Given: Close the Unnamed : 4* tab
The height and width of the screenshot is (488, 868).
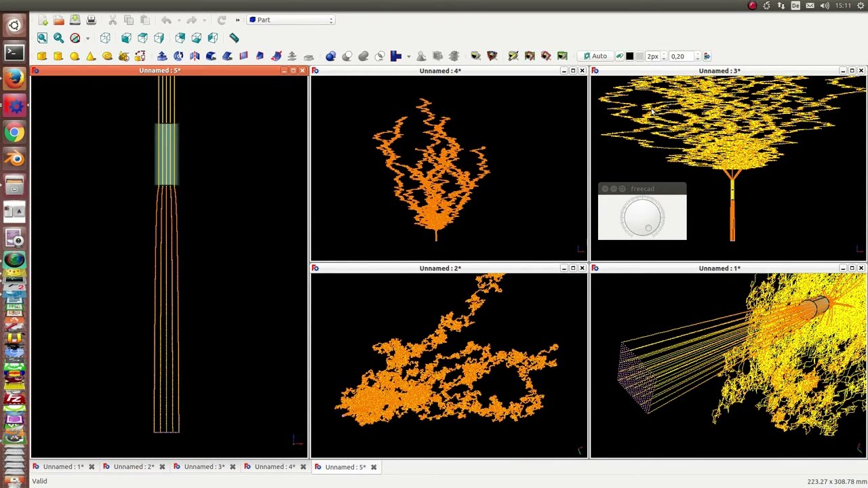Looking at the screenshot, I should point(303,467).
